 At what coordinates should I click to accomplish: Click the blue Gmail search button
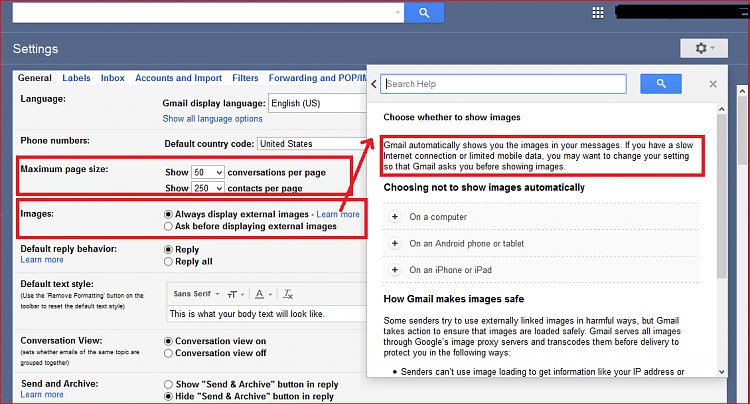pos(424,13)
